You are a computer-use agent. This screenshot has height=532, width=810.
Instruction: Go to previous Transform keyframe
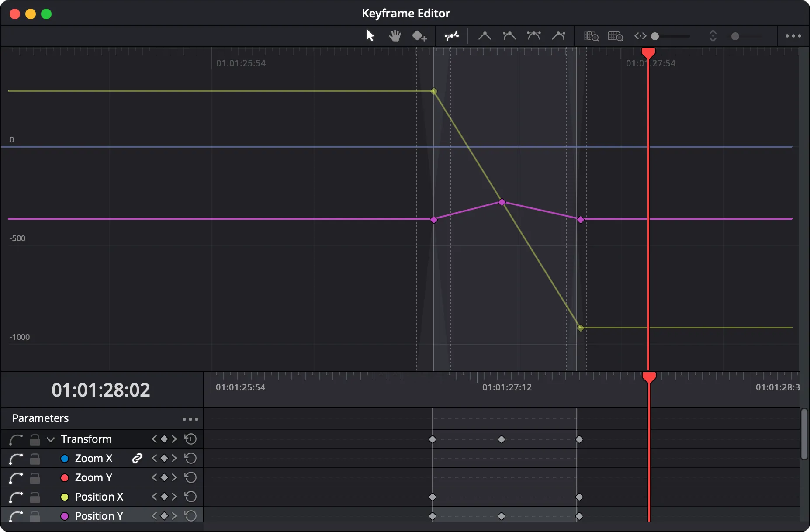click(x=154, y=439)
